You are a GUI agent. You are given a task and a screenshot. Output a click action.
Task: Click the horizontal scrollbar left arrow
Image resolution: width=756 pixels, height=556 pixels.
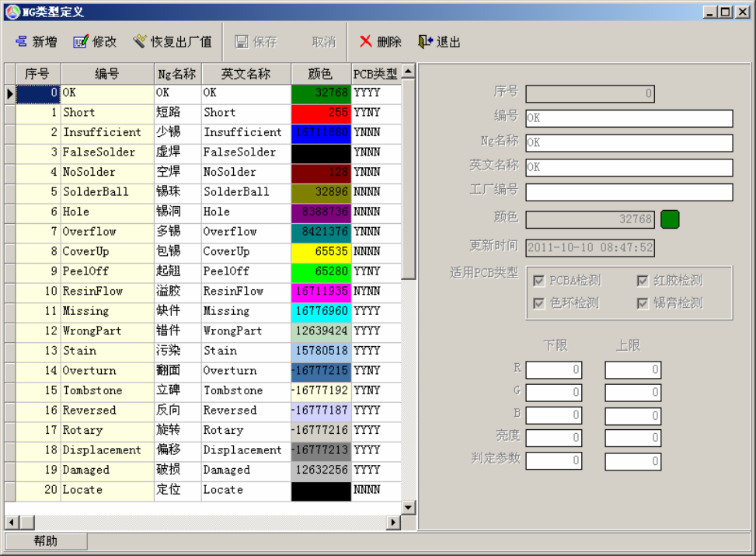pyautogui.click(x=11, y=523)
